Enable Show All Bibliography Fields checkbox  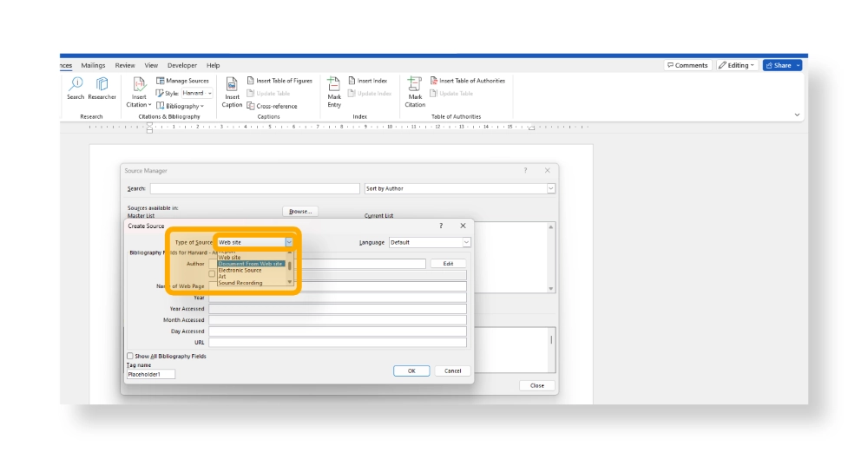coord(130,356)
